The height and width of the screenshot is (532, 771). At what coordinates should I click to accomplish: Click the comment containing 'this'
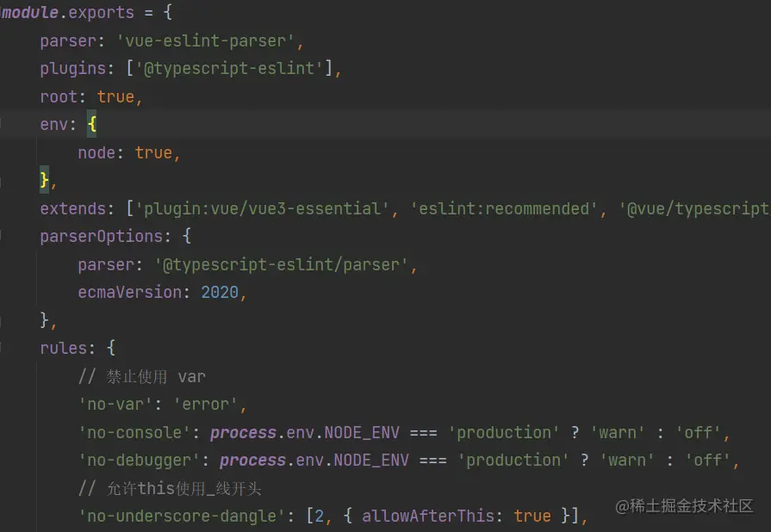[x=170, y=489]
